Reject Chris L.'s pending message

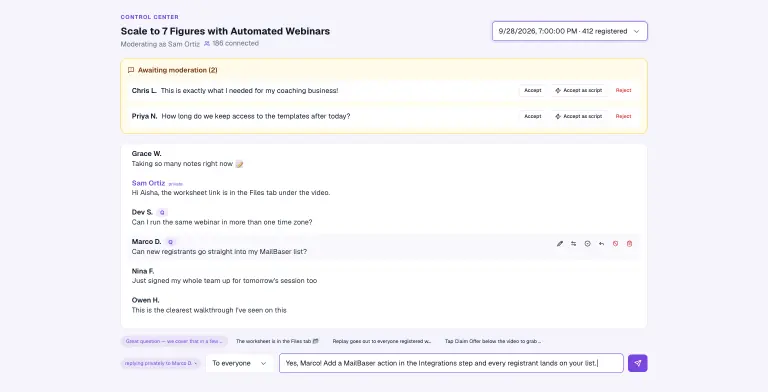click(x=624, y=90)
